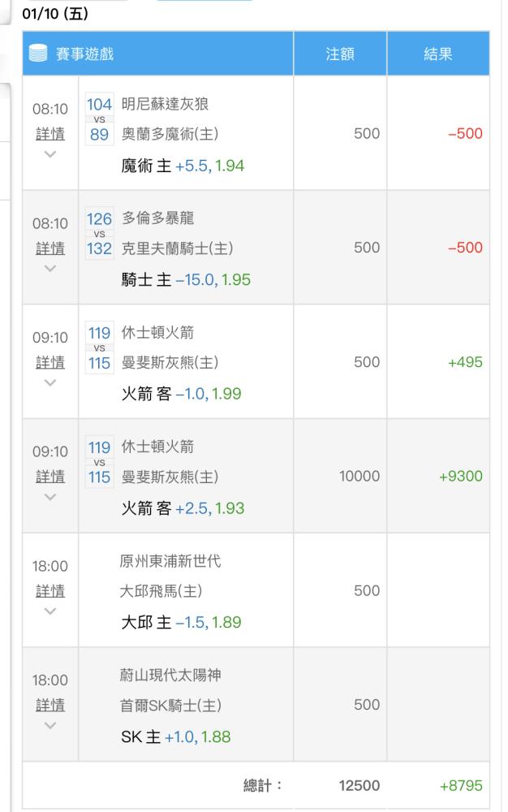Open 詳情 for the 明尼蘇達灰狼 game
508x812 pixels.
tap(50, 134)
